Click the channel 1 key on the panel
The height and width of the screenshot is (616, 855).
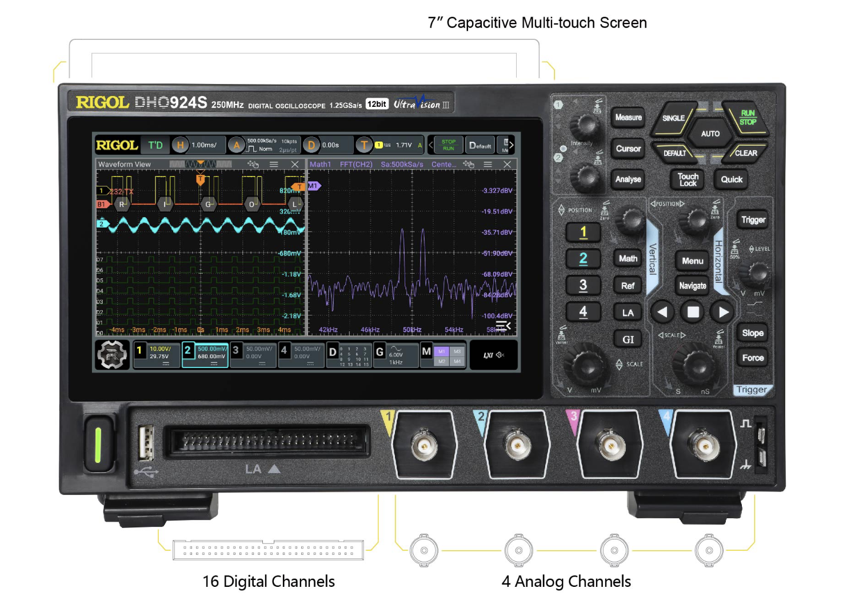click(x=584, y=232)
